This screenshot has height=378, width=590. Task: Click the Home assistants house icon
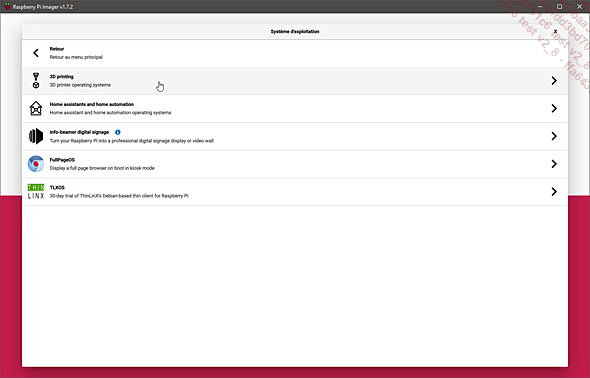pyautogui.click(x=36, y=108)
